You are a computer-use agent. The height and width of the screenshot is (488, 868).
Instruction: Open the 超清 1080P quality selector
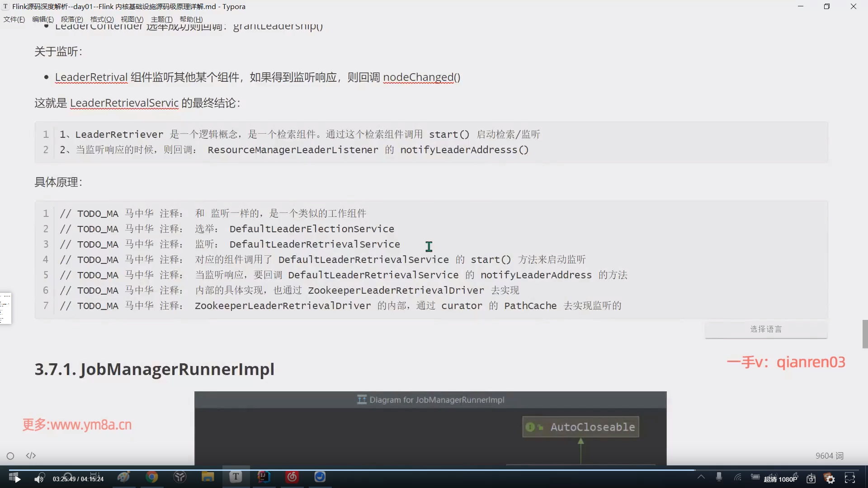tap(781, 479)
